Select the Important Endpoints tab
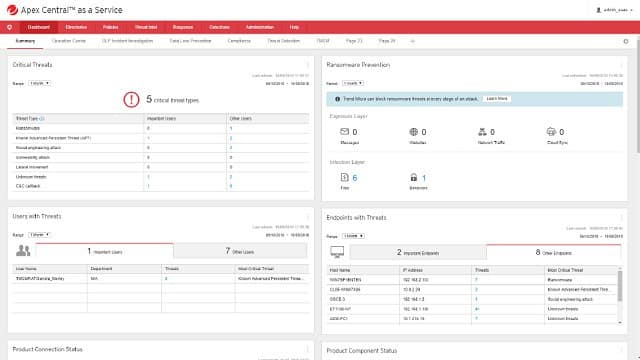The width and height of the screenshot is (640, 360). (418, 253)
